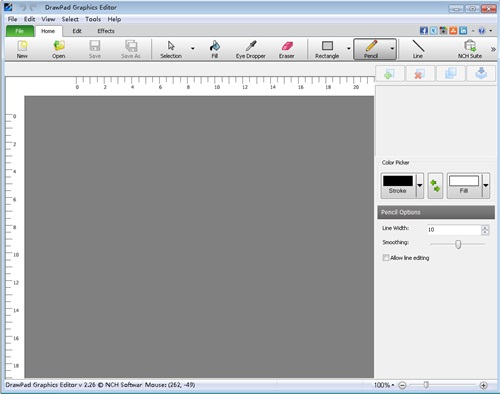500x394 pixels.
Task: Expand the Rectangle shape dropdown arrow
Action: coord(349,49)
